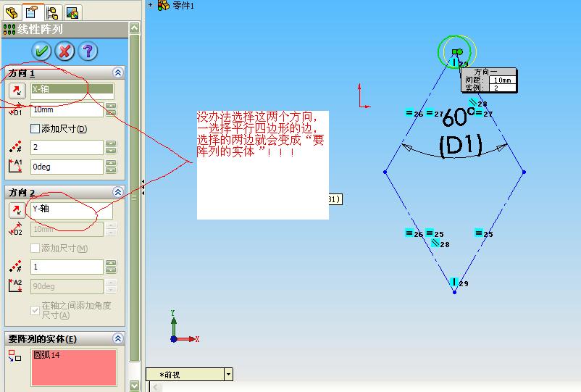
Task: Confirm linear pattern with green checkmark
Action: click(x=41, y=51)
